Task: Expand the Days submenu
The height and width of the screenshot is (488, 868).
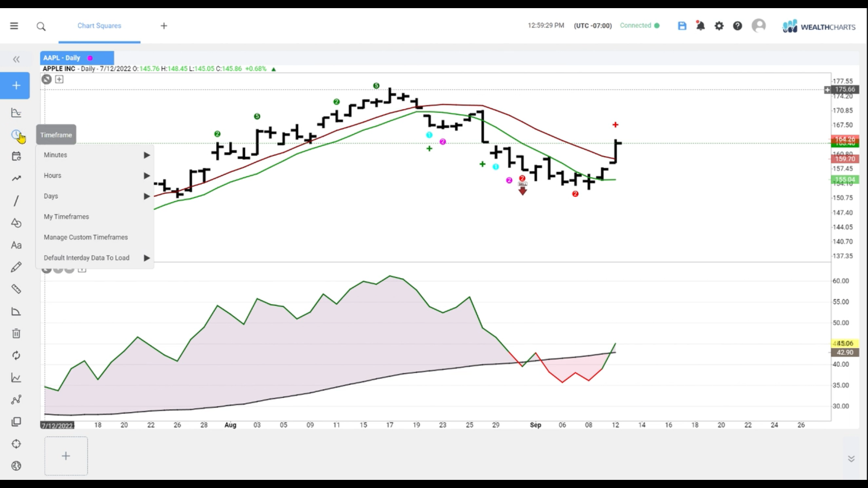Action: tap(95, 196)
